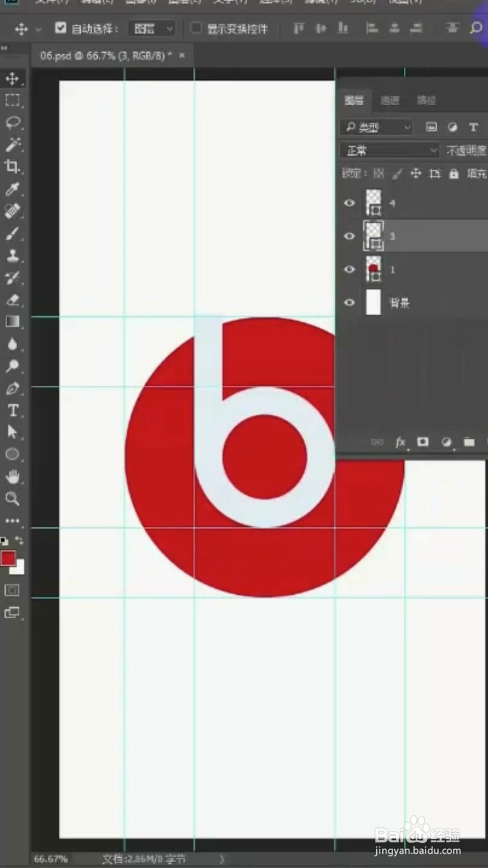Hide layer 1 with its eye icon
488x868 pixels.
350,269
